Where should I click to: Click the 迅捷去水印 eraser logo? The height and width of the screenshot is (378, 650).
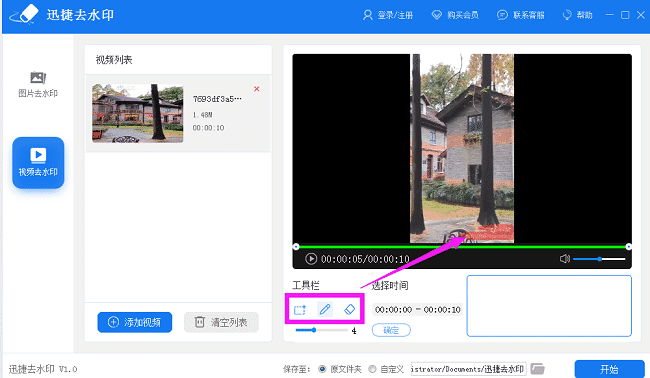click(24, 15)
